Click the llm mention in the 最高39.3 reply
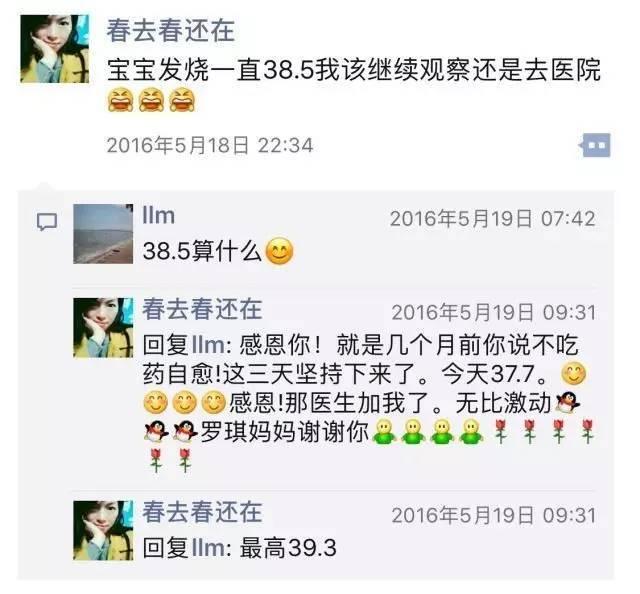This screenshot has width=640, height=594. pos(208,548)
